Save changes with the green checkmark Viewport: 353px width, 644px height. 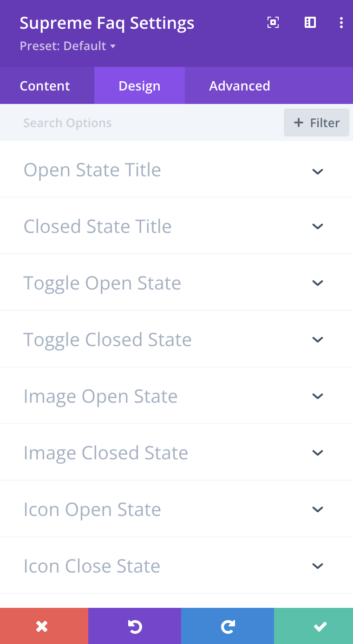(320, 626)
